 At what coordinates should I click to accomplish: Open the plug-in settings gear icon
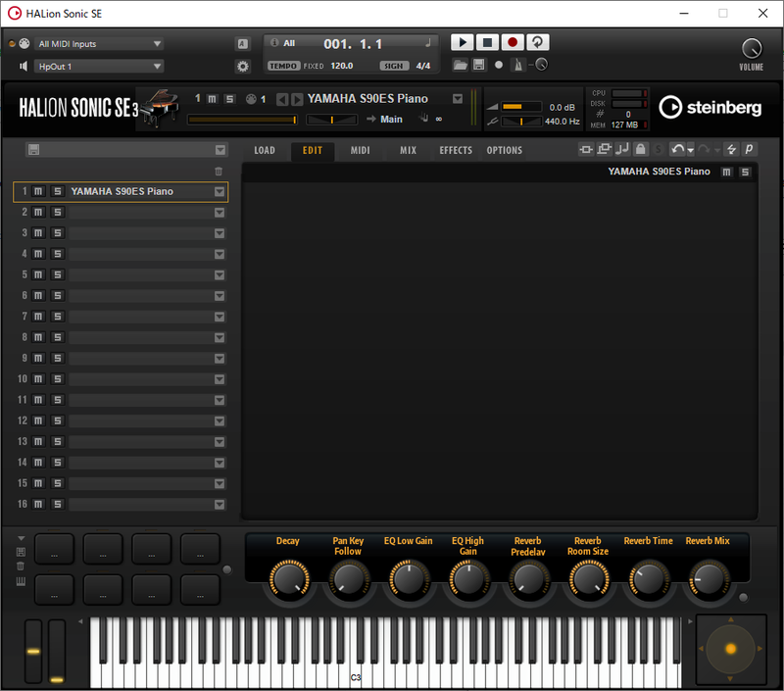pos(243,66)
